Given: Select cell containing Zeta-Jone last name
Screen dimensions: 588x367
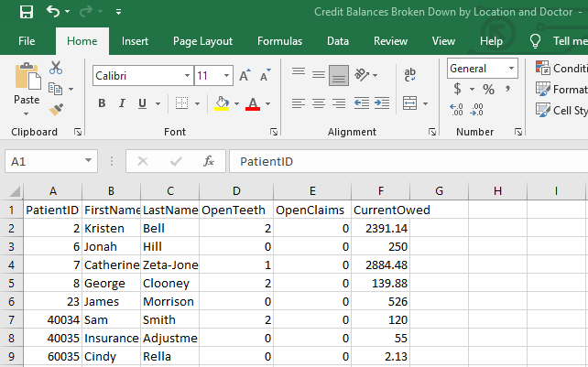Looking at the screenshot, I should pos(170,265).
